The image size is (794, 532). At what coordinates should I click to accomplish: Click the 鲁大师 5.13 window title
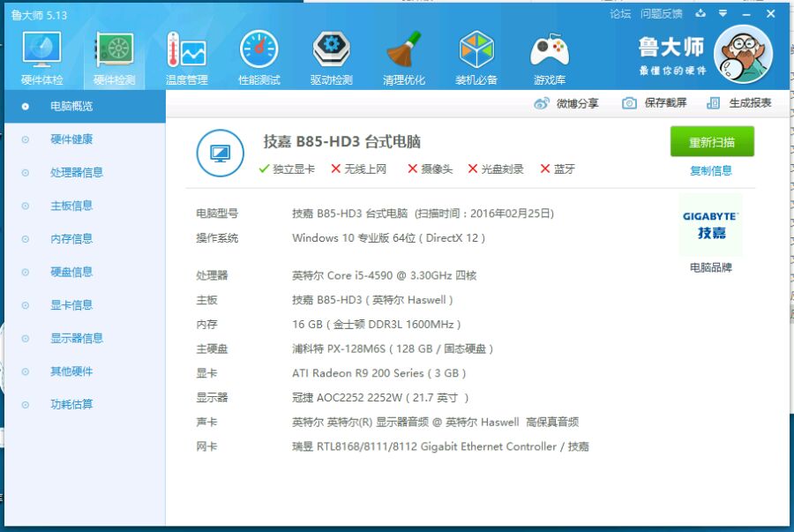tap(39, 15)
